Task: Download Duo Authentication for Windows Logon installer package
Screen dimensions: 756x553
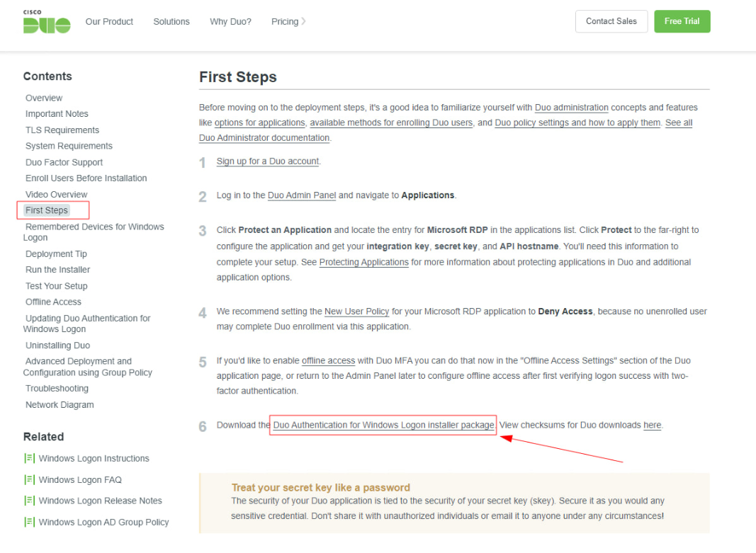Action: pos(384,425)
